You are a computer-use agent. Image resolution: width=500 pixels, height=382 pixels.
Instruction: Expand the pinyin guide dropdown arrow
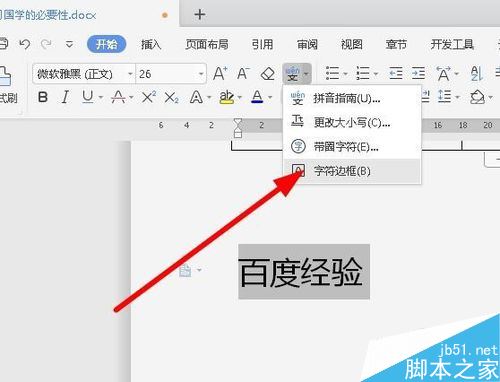click(x=306, y=74)
